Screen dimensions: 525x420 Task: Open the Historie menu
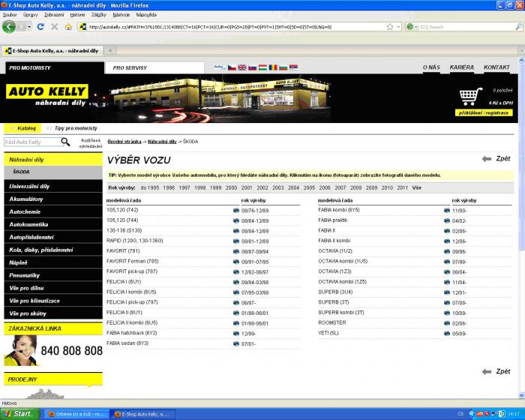tap(77, 14)
